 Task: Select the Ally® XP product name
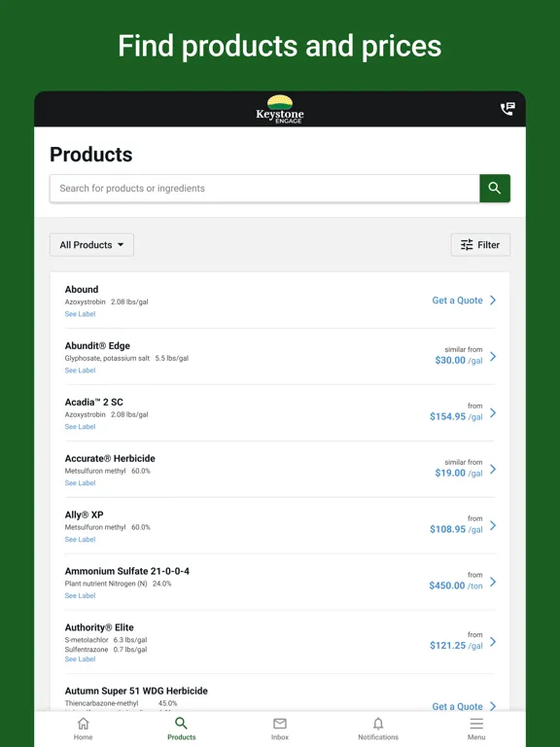pyautogui.click(x=84, y=514)
